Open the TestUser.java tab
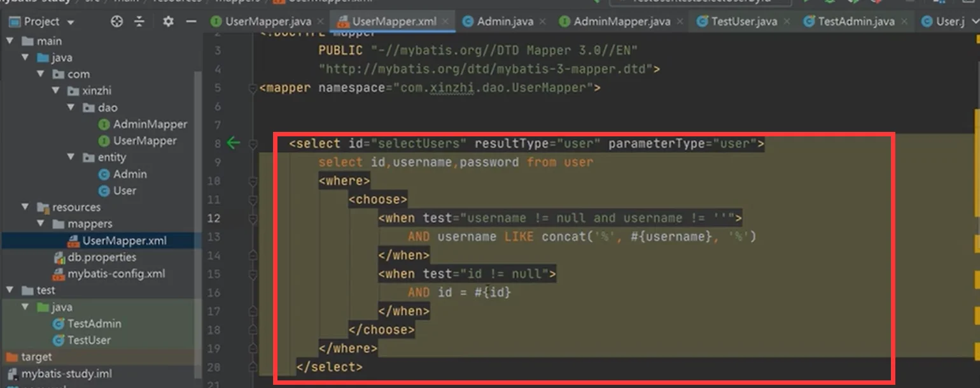The height and width of the screenshot is (388, 980). click(x=744, y=22)
